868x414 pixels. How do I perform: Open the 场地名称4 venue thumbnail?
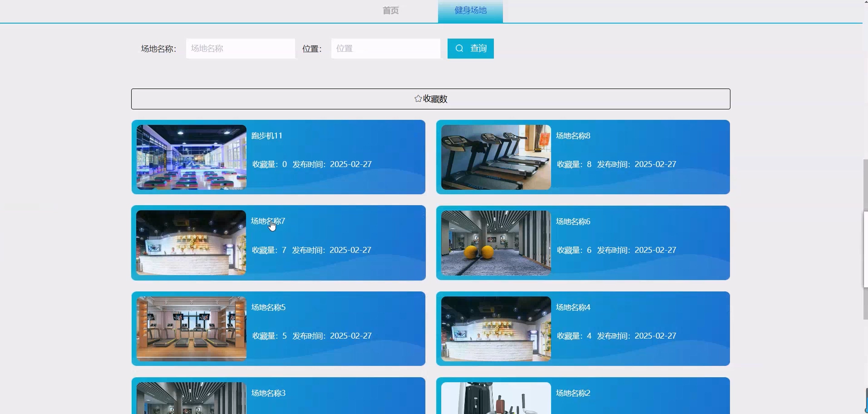[496, 329]
